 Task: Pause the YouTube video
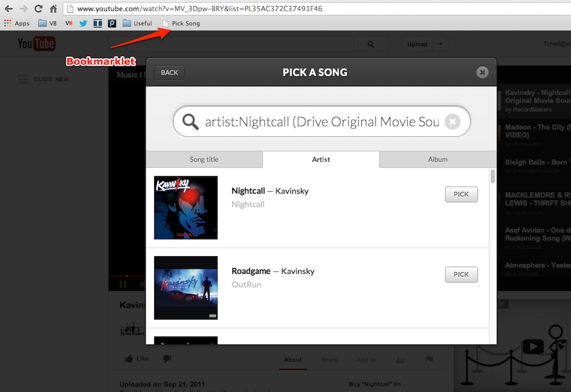pos(123,284)
